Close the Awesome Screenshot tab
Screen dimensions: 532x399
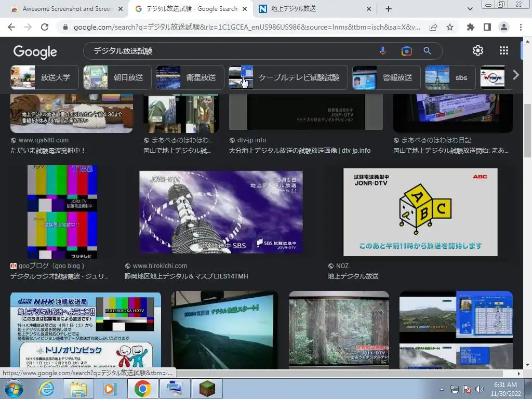(121, 9)
